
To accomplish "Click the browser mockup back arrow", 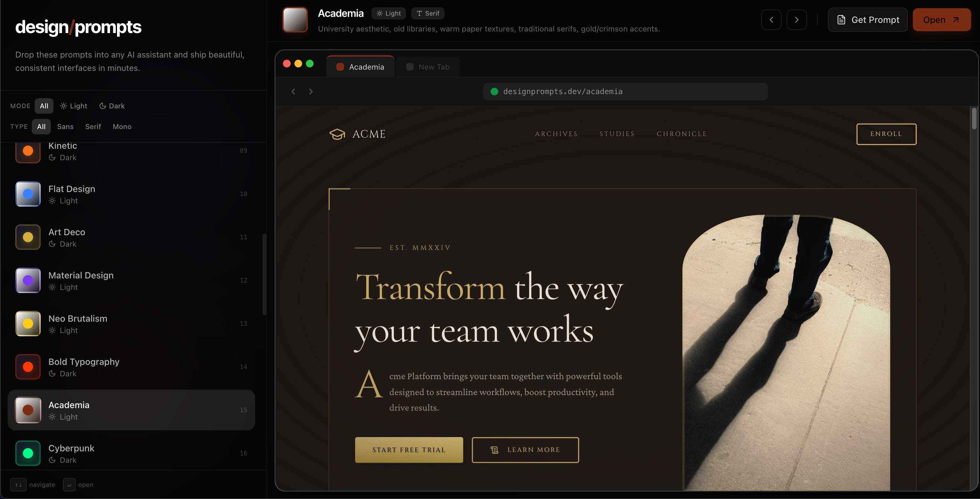I will point(293,91).
